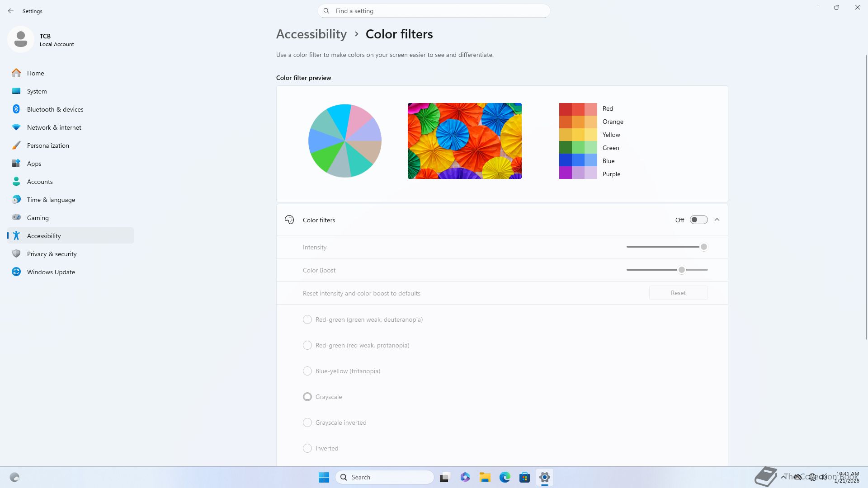This screenshot has height=488, width=868.
Task: Open the Gaming settings section
Action: pyautogui.click(x=38, y=218)
